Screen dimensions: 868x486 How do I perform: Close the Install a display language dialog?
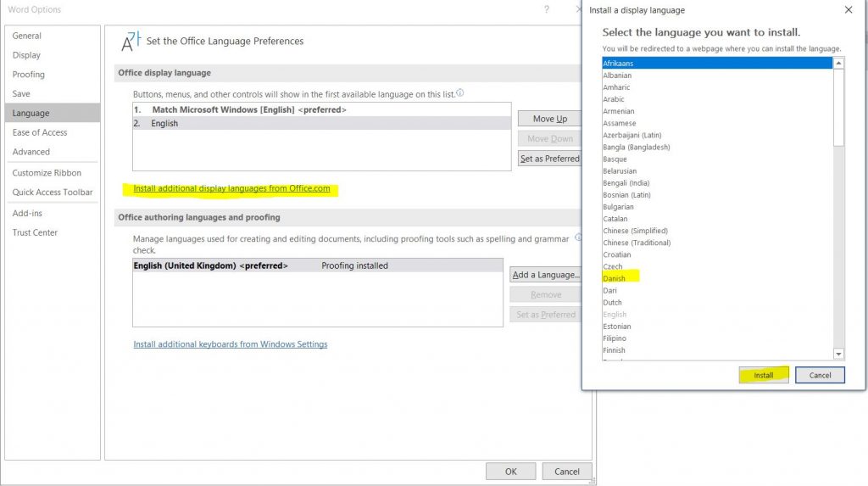849,10
